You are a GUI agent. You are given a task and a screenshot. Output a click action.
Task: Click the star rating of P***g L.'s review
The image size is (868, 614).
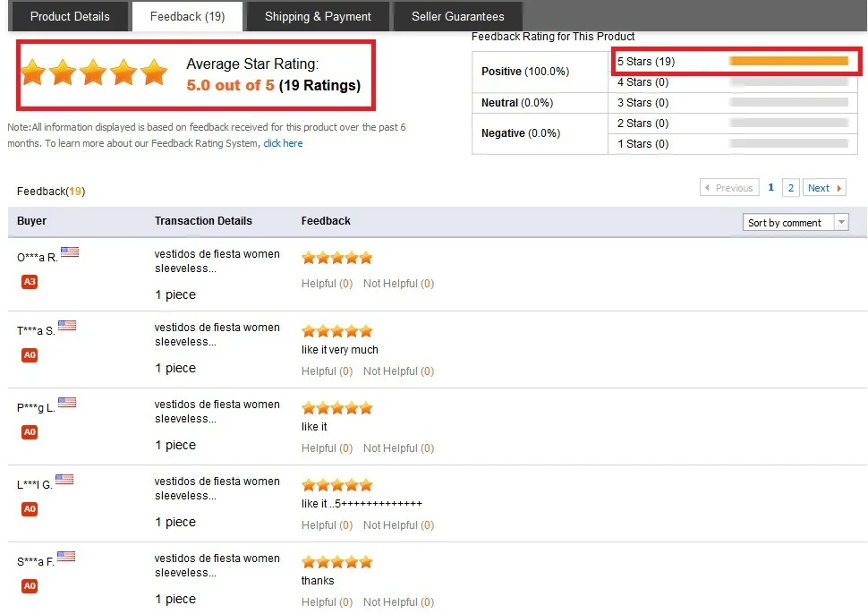[337, 408]
